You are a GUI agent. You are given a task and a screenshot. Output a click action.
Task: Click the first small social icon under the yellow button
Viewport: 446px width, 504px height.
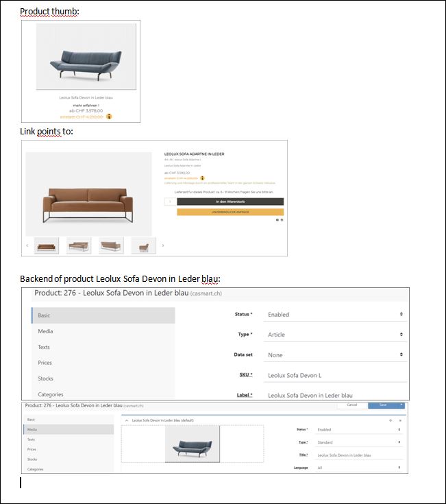pos(277,220)
